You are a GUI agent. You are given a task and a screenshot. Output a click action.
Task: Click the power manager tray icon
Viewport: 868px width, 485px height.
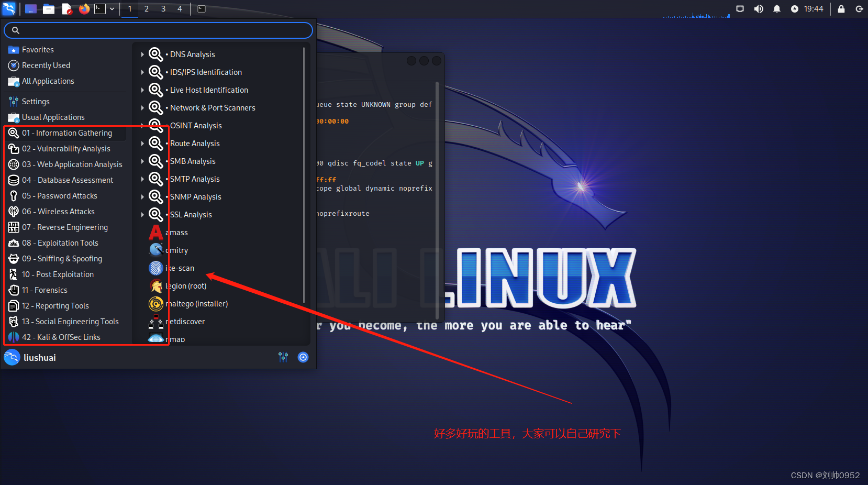[794, 9]
